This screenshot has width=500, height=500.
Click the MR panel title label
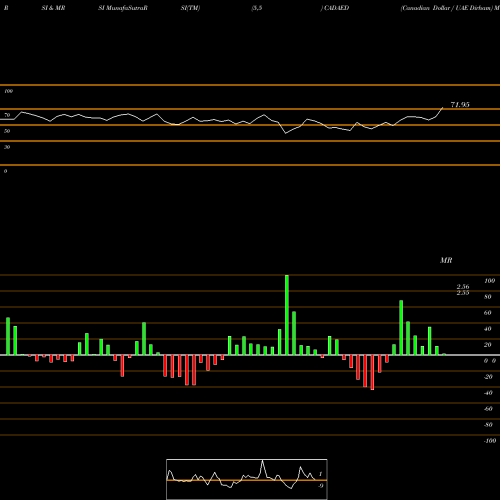click(446, 260)
